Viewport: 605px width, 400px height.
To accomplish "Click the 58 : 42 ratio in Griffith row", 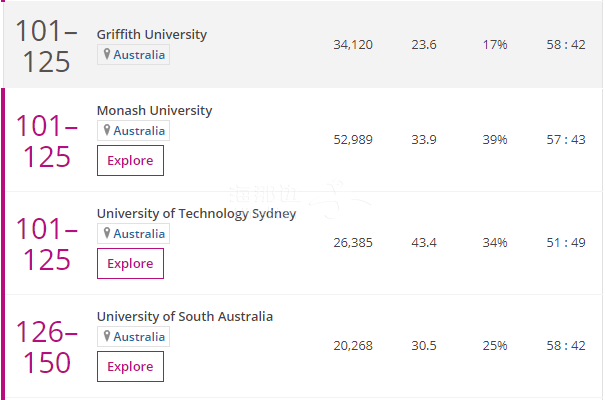I will coord(566,45).
